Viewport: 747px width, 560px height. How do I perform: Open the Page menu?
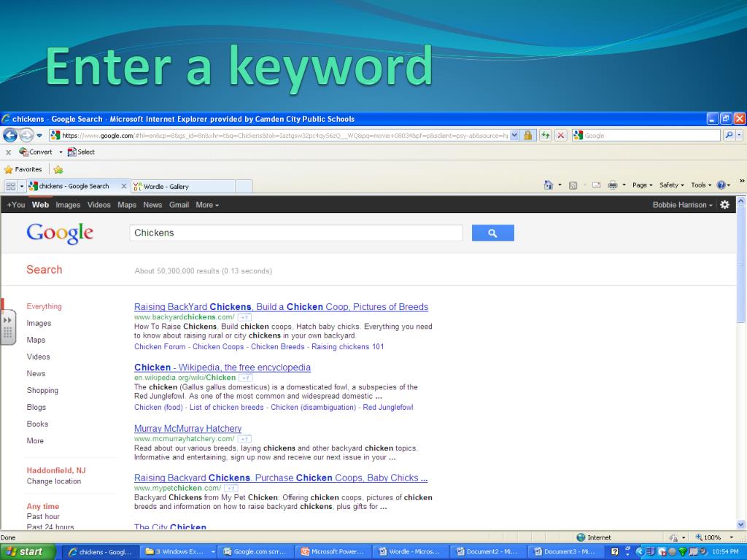pyautogui.click(x=642, y=185)
